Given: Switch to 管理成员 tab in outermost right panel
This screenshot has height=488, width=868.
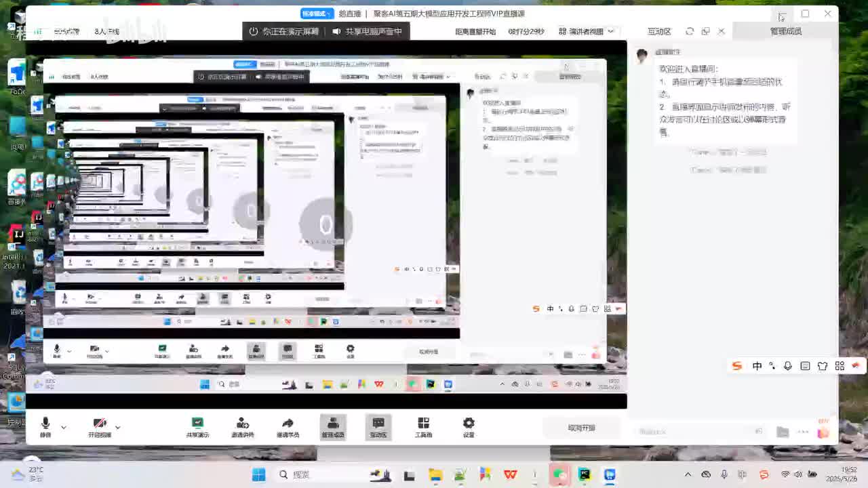Looking at the screenshot, I should point(785,31).
